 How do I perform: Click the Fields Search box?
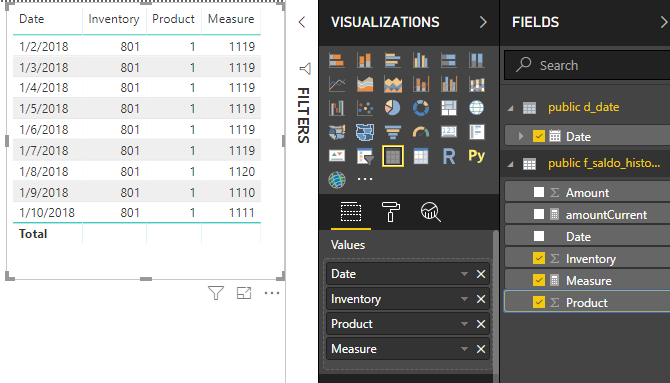tap(587, 65)
